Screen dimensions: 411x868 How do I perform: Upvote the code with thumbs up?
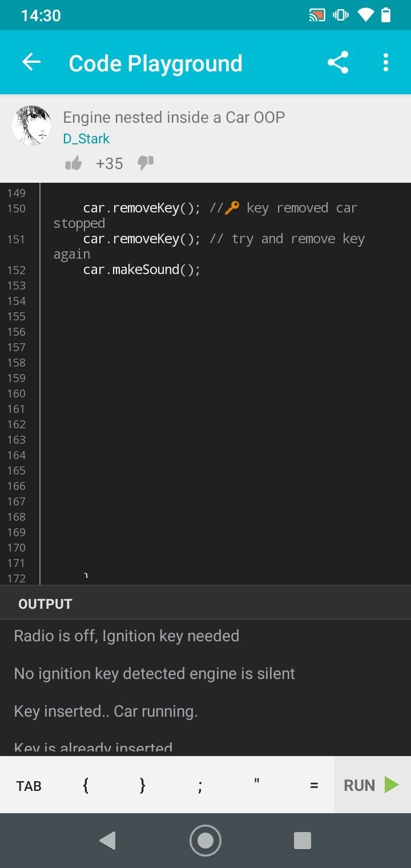tap(73, 164)
